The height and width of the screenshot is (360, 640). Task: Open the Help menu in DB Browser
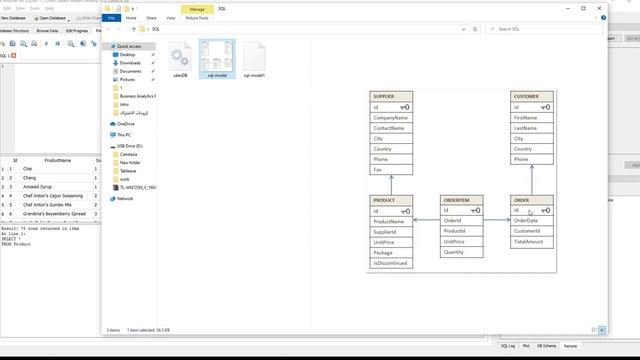(x=49, y=8)
